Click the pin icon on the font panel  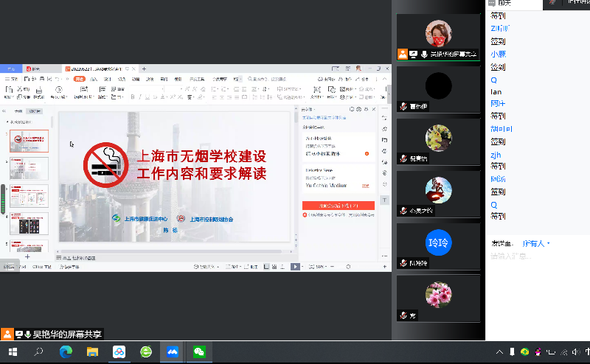[366, 110]
